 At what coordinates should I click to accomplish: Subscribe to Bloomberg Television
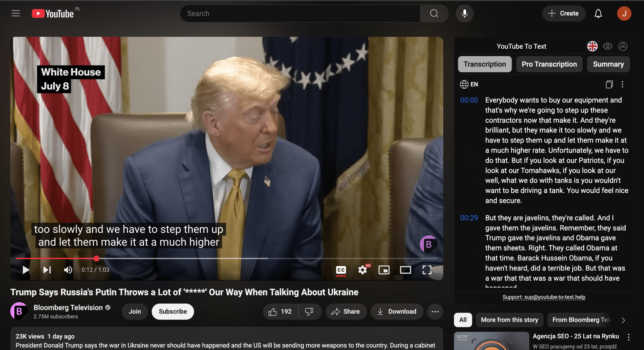click(x=173, y=311)
